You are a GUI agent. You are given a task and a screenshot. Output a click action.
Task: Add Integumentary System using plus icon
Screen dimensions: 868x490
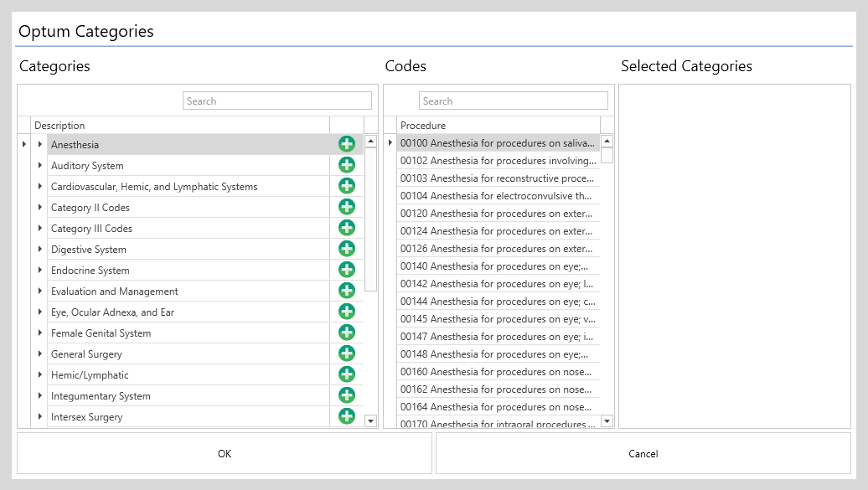click(347, 395)
